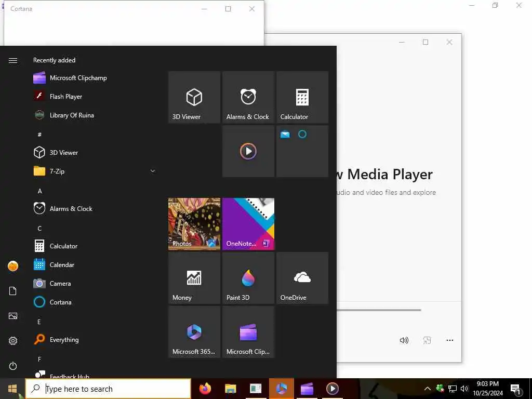Click the Money tile
Viewport: 532px width, 399px height.
[194, 278]
